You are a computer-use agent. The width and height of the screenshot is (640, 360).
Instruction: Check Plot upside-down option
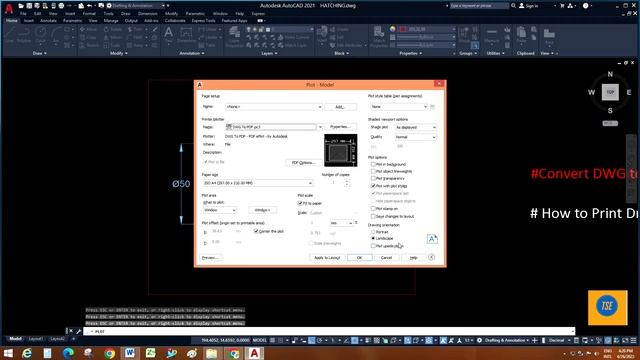click(373, 246)
